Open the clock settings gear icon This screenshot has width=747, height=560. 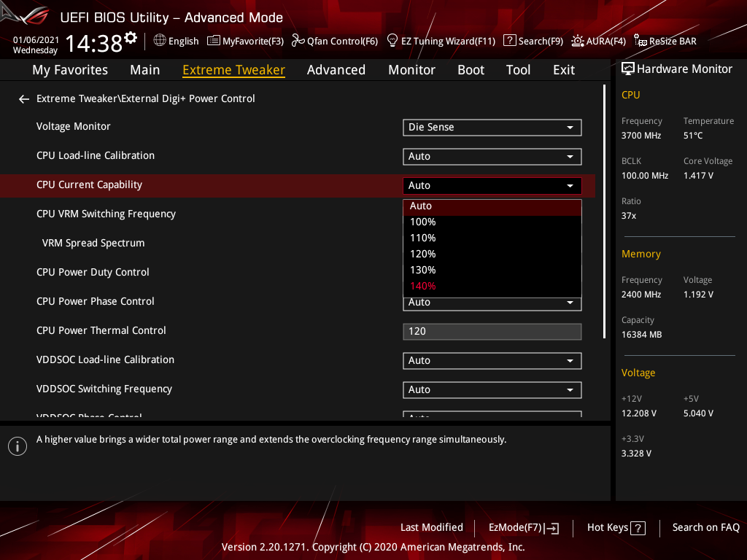click(131, 38)
